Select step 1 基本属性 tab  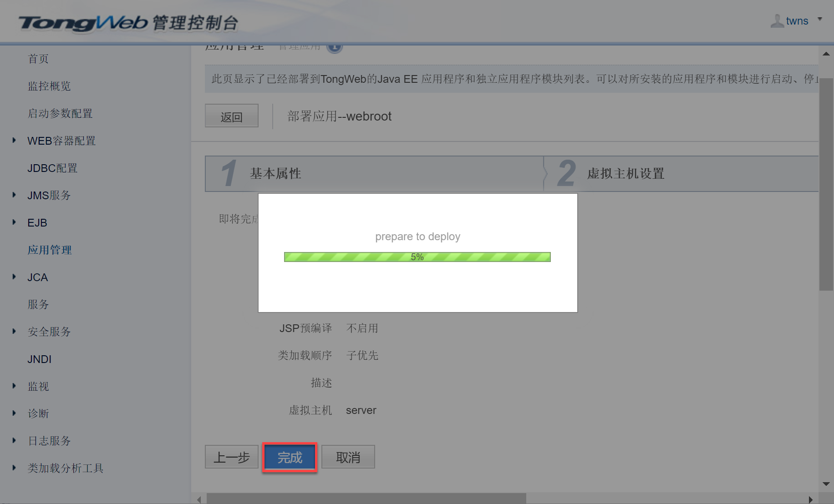(x=374, y=174)
